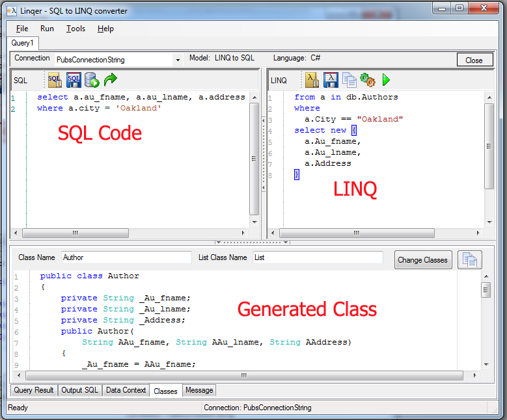This screenshot has width=507, height=420.
Task: Switch to Output SQL tab
Action: coord(79,390)
